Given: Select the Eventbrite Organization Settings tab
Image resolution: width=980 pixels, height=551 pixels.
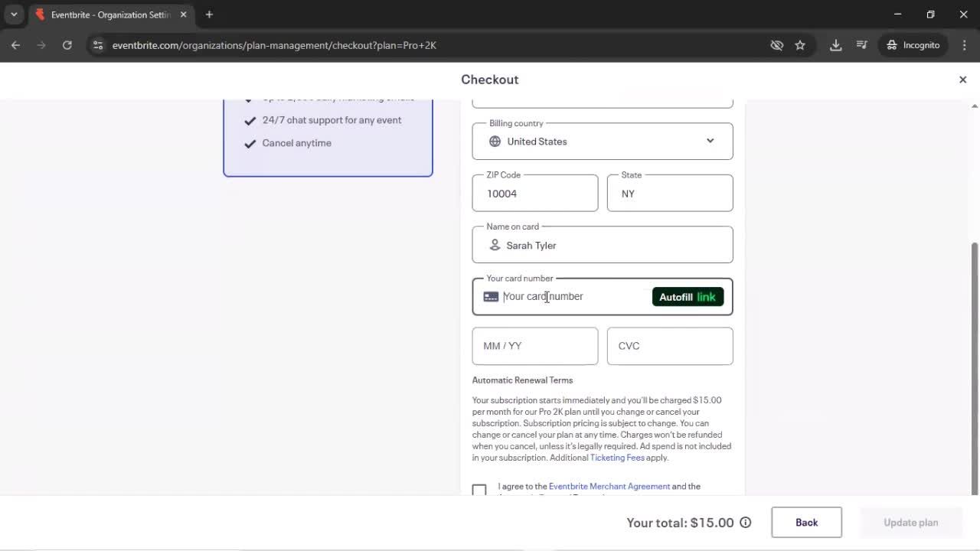Looking at the screenshot, I should point(111,15).
